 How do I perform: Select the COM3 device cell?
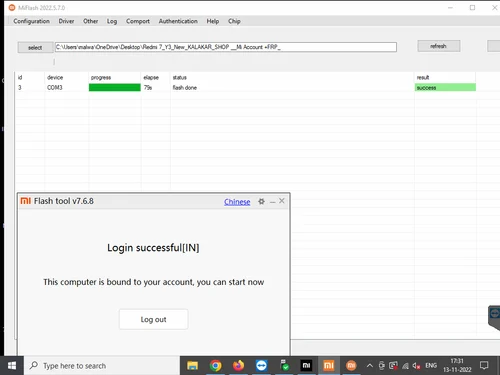(x=55, y=87)
